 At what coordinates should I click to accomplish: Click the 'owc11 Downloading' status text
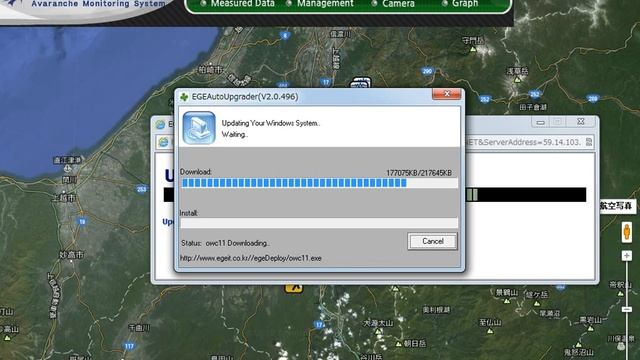coord(237,243)
